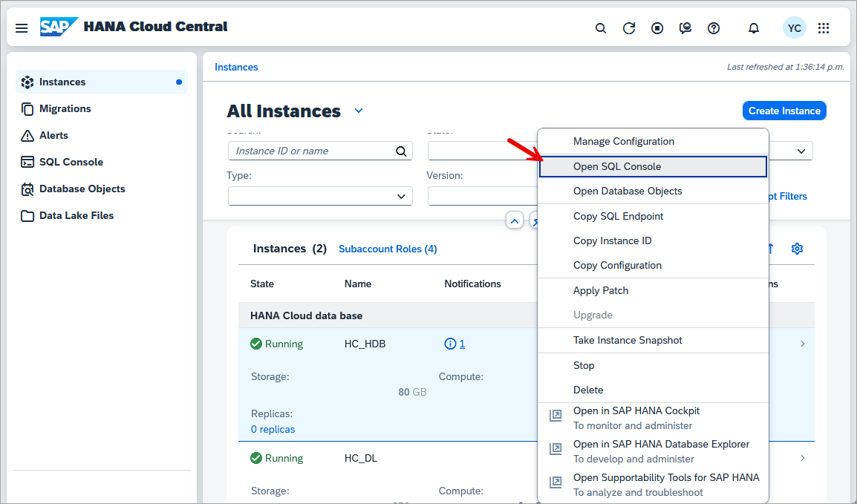Click the green Running status icon for HC_HDB
The height and width of the screenshot is (504, 857).
click(255, 344)
